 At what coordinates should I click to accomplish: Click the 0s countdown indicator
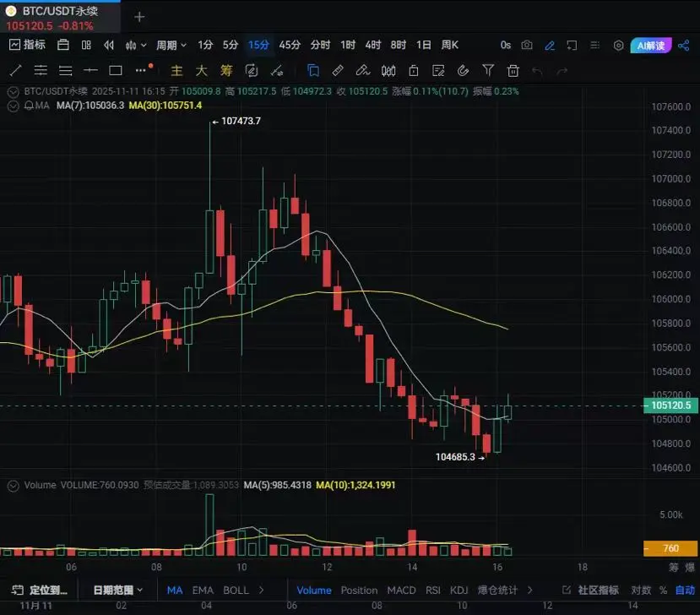[505, 45]
